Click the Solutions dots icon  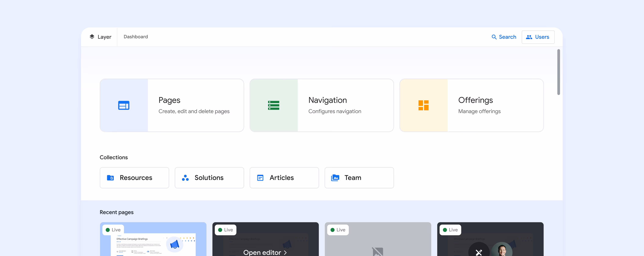coord(185,178)
